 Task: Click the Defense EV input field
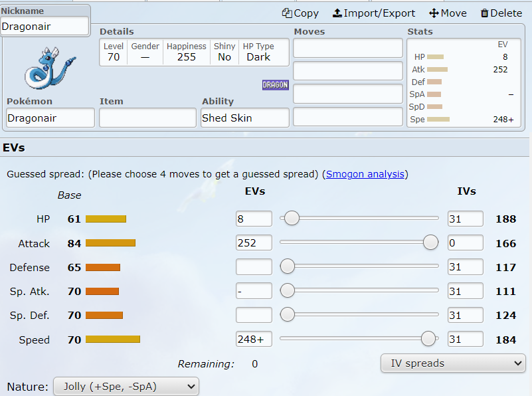(254, 267)
